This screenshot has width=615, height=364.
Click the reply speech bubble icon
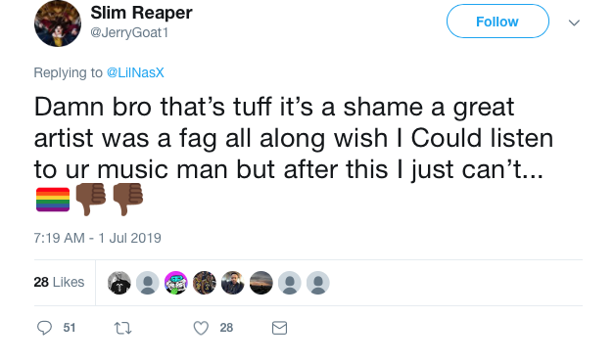[x=44, y=328]
